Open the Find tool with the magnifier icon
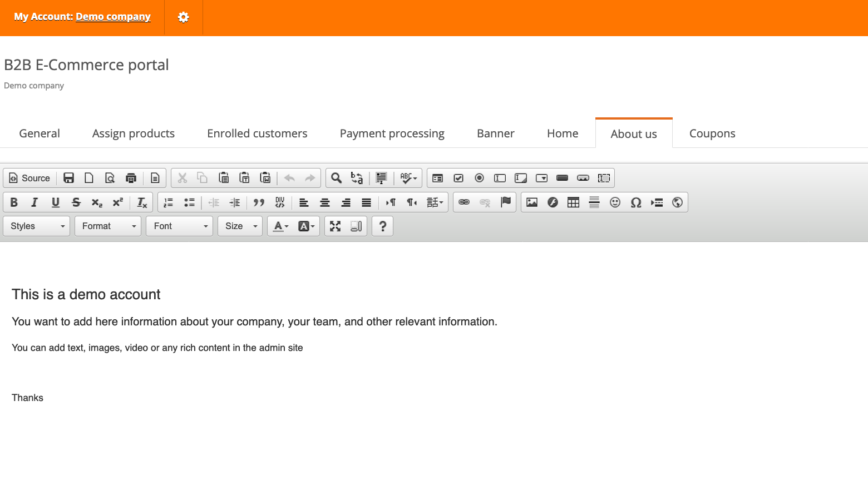 point(336,178)
